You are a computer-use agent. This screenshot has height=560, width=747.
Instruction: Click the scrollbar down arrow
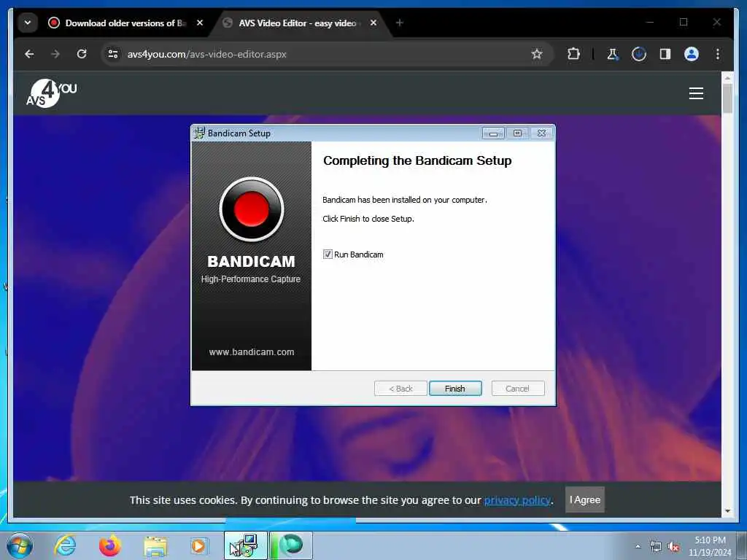coord(727,511)
